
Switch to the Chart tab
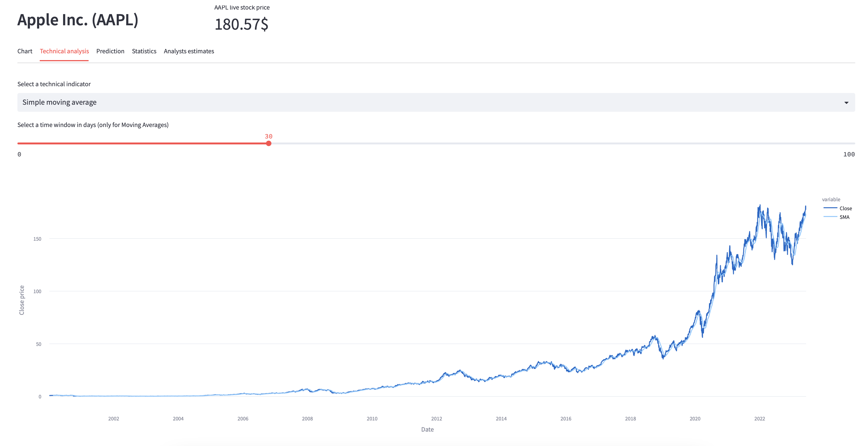pos(24,51)
